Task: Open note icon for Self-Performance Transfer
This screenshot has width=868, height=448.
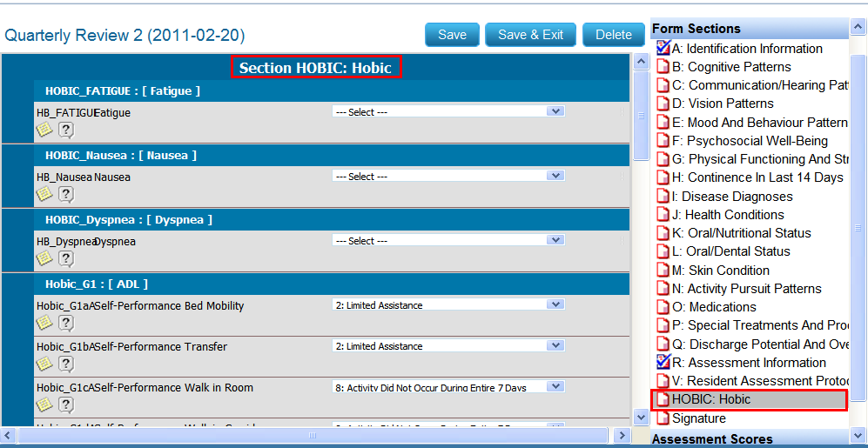Action: (44, 364)
